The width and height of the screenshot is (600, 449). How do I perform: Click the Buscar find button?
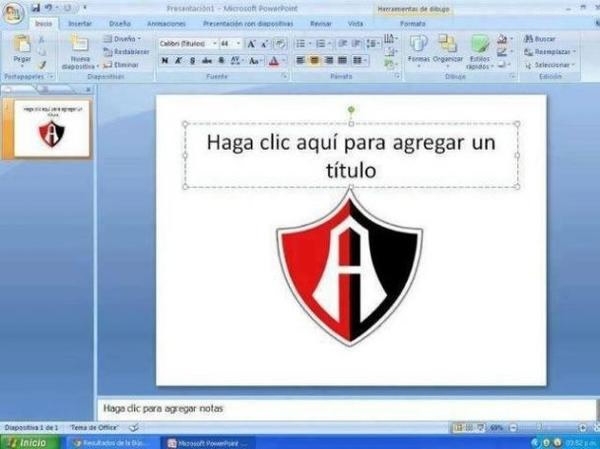[540, 39]
